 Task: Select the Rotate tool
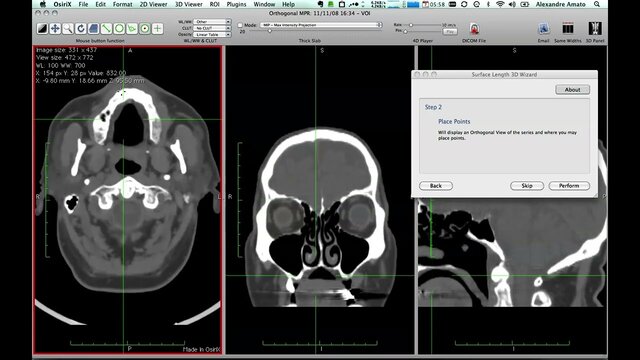(80, 28)
